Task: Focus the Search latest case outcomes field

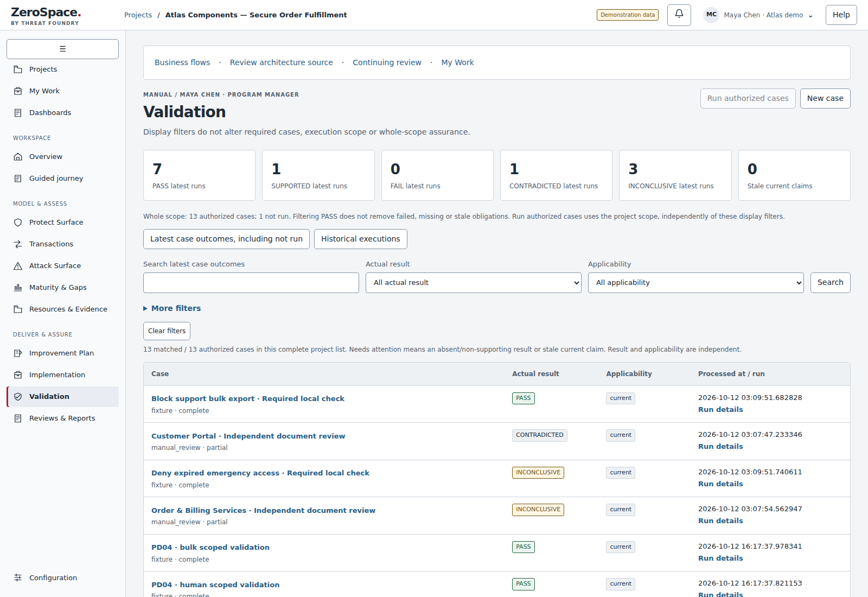Action: 251,283
